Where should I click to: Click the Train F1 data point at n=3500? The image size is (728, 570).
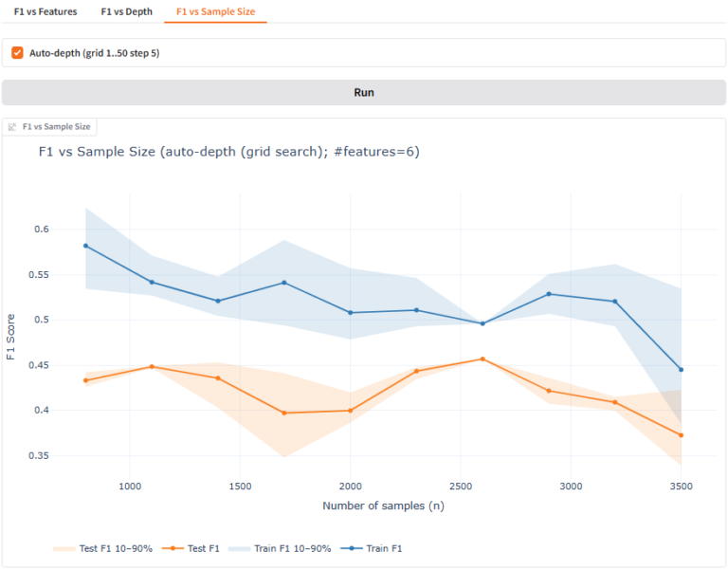681,369
